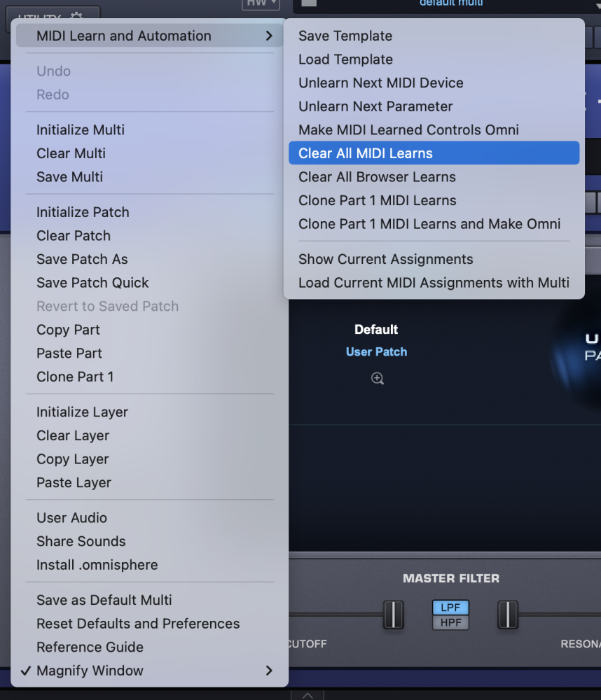Toggle Load Current MIDI Assignments with Multi

point(434,283)
